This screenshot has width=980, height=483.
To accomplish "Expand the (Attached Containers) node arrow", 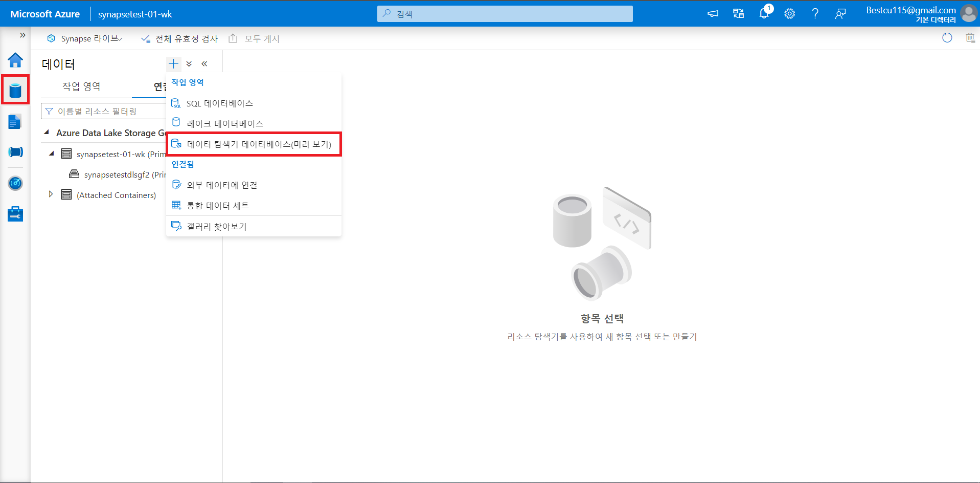I will (x=51, y=194).
